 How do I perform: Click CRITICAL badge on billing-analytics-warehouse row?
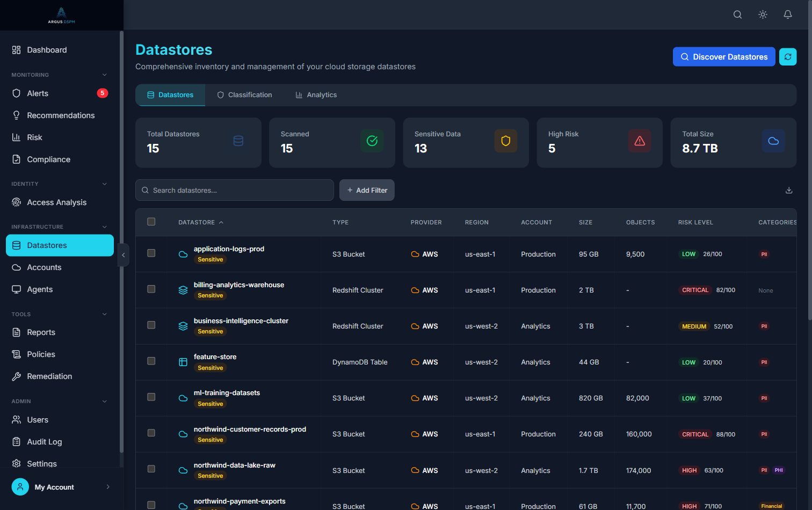point(695,290)
